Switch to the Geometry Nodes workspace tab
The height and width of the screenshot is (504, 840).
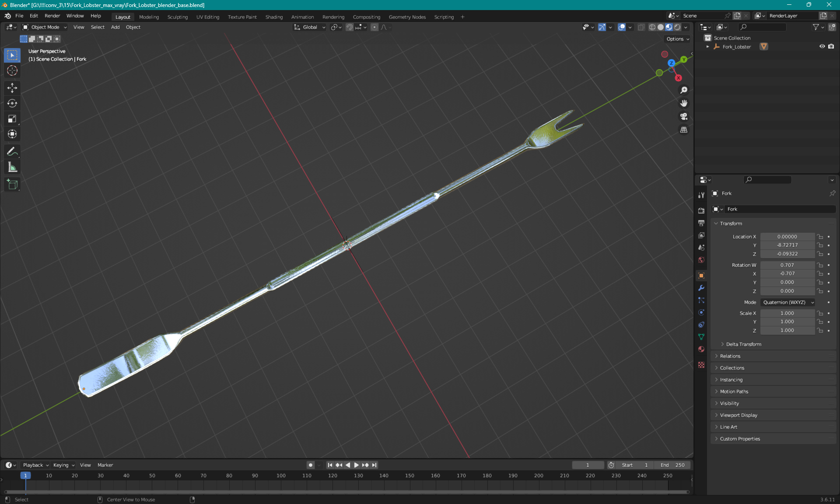[407, 17]
